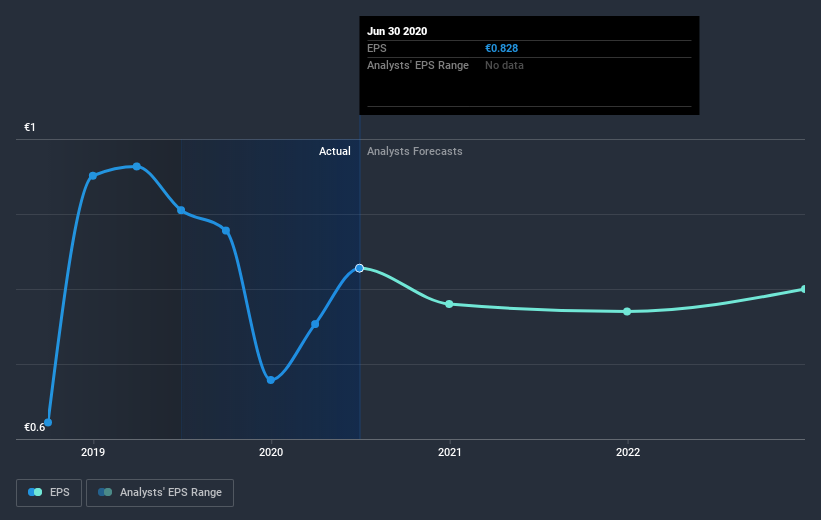
Task: Select the forecast data point at 2022
Action: tap(627, 312)
